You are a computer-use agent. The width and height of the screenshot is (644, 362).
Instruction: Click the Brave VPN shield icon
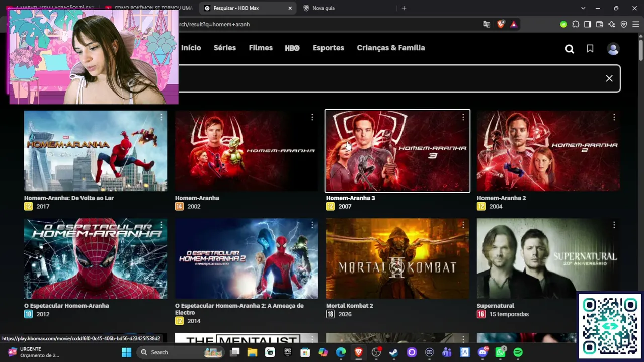coord(624,24)
